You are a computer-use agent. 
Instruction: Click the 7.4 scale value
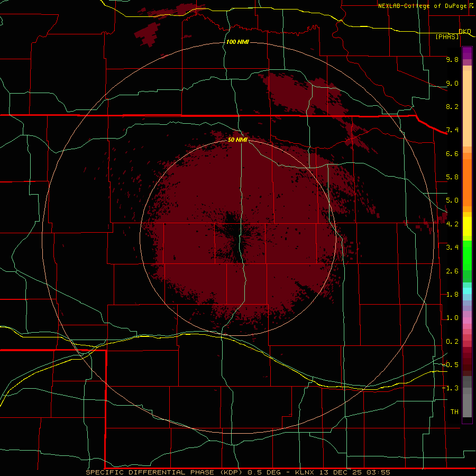452,130
